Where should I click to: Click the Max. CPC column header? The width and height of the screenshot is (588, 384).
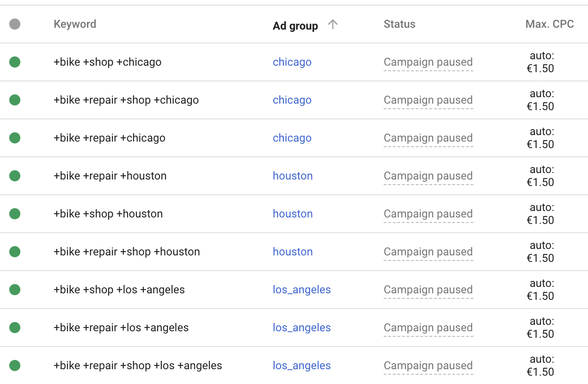pos(549,24)
